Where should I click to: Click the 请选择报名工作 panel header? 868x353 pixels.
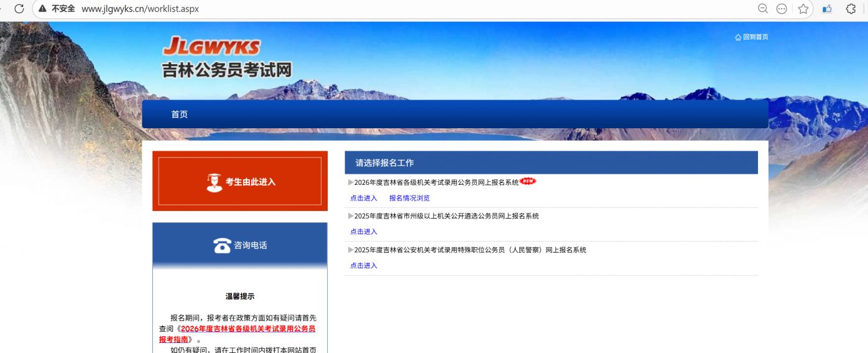551,162
